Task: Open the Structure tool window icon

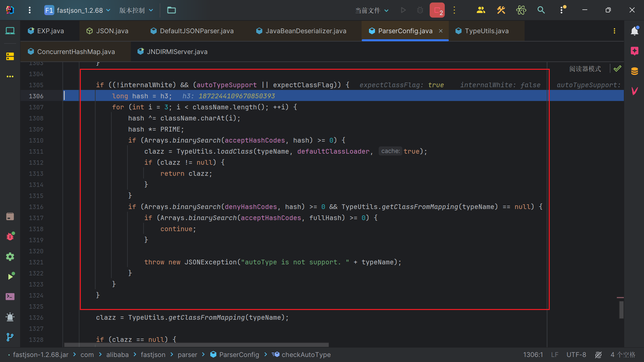Action: [x=10, y=56]
